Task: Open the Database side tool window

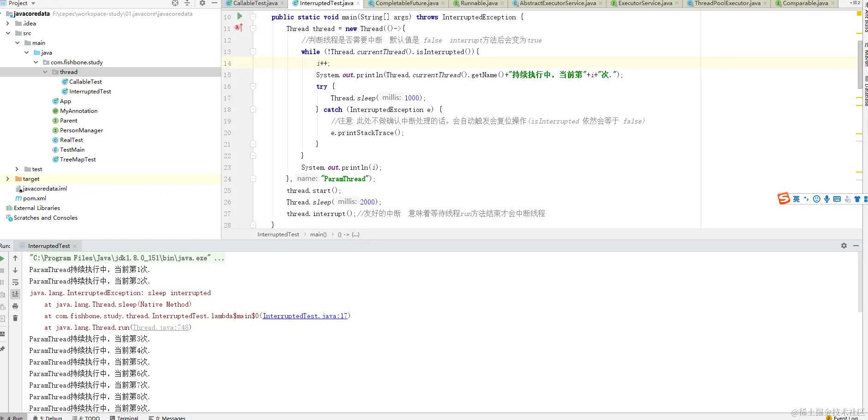Action: [x=865, y=91]
